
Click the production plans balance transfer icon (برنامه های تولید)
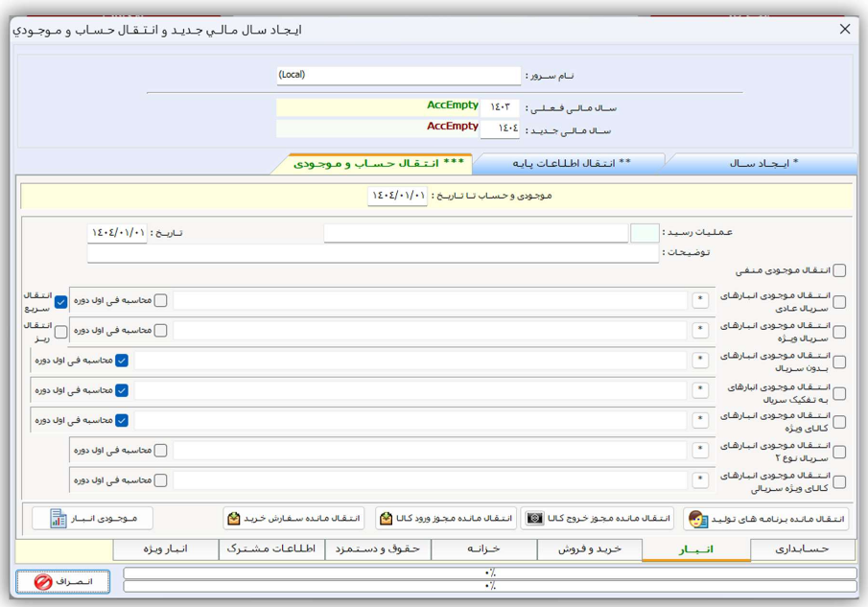click(x=698, y=519)
